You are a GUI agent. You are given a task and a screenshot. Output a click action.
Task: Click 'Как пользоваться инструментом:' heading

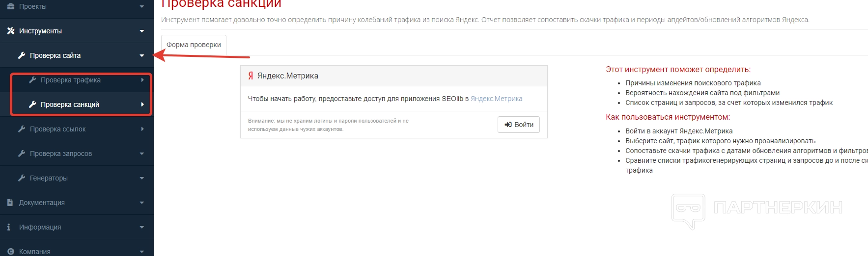tap(668, 117)
